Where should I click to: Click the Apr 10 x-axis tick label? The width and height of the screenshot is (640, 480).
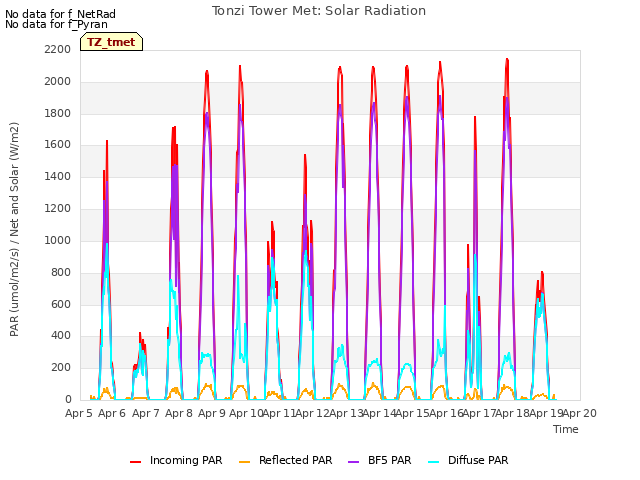click(x=246, y=413)
